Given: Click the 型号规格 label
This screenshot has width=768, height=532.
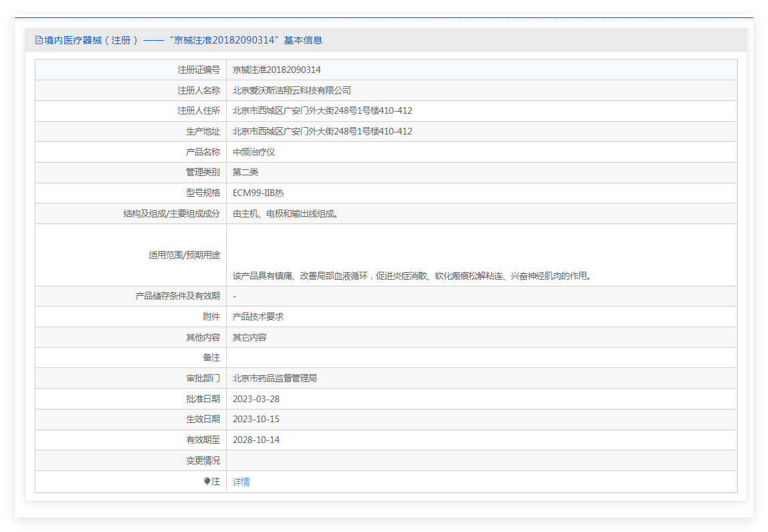Looking at the screenshot, I should point(203,193).
